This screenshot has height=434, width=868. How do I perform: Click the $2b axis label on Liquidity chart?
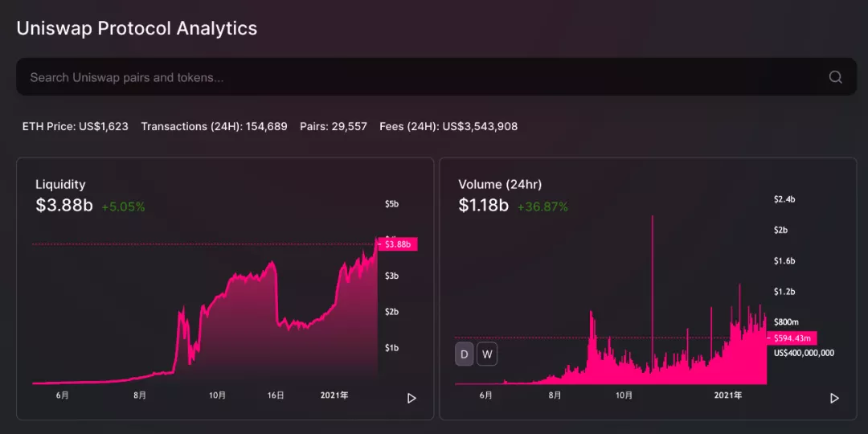392,312
